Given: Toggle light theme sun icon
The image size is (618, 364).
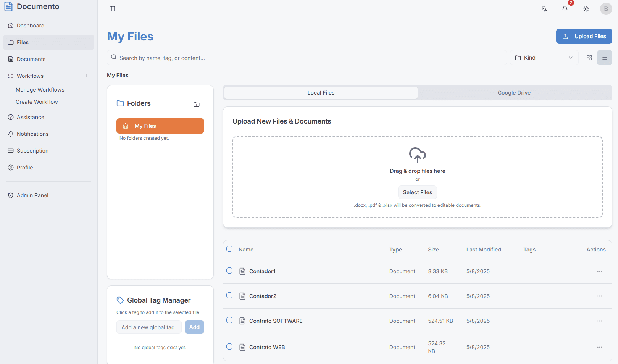Looking at the screenshot, I should (x=586, y=9).
